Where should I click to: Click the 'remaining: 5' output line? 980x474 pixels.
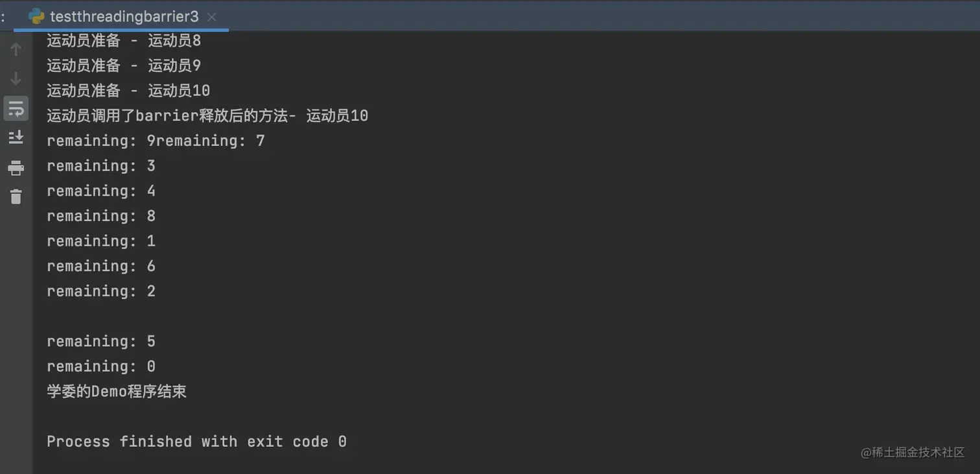tap(101, 341)
